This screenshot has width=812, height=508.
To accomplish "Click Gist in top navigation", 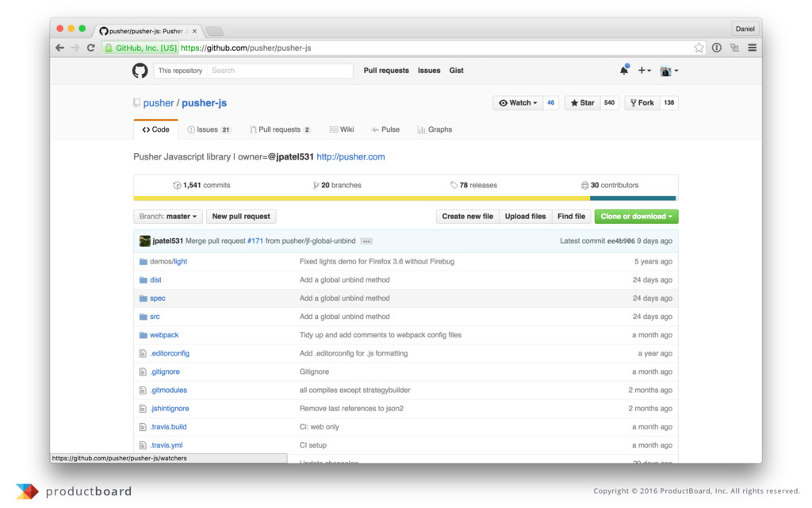I will click(x=456, y=71).
